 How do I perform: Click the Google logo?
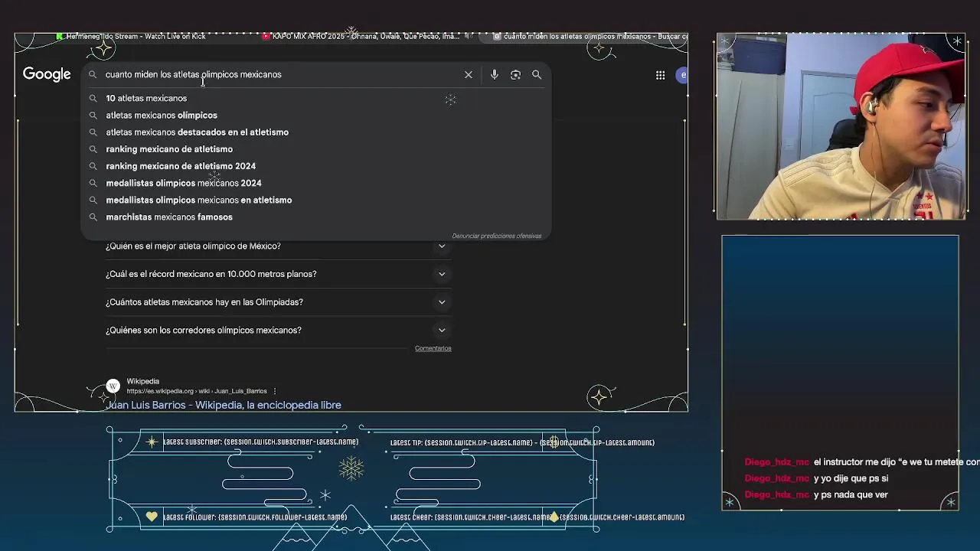pos(47,74)
